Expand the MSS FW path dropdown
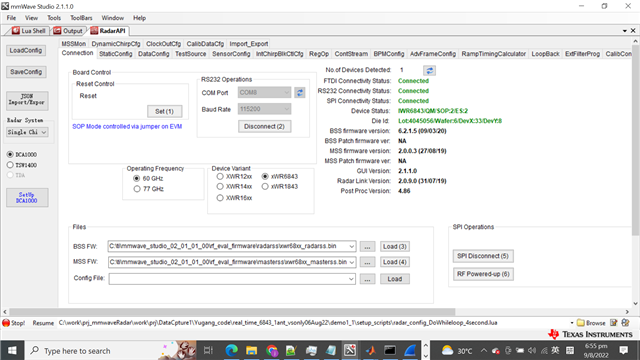 coord(351,262)
